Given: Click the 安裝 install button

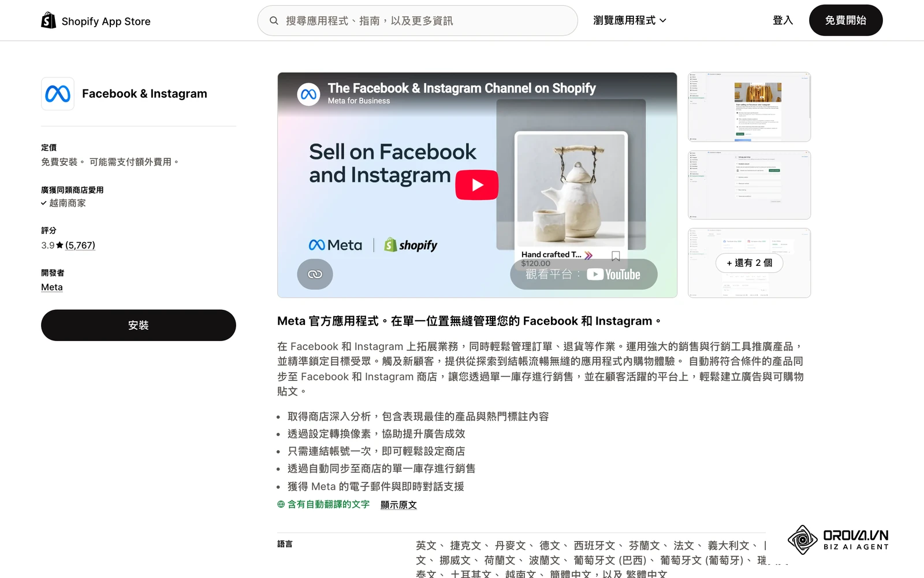Looking at the screenshot, I should click(139, 325).
